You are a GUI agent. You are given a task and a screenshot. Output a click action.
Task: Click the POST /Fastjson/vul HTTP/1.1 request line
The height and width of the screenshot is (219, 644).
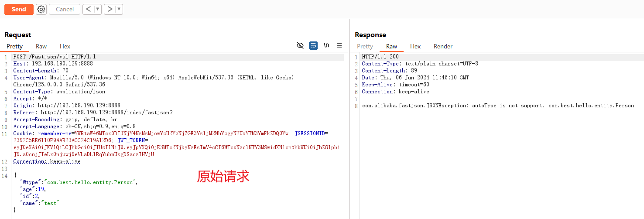click(55, 57)
